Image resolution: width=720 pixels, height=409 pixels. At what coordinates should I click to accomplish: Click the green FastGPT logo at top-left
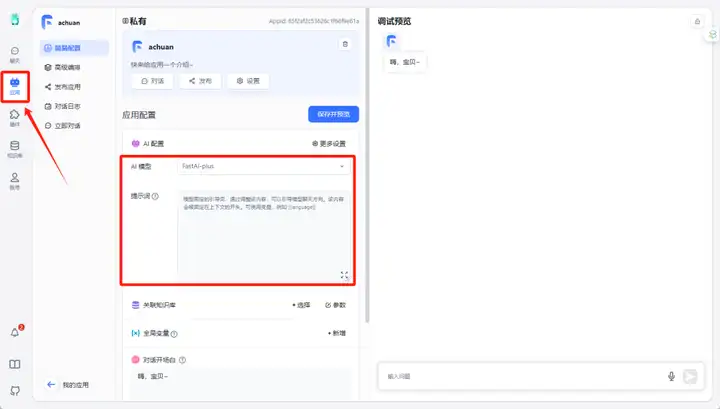point(15,19)
